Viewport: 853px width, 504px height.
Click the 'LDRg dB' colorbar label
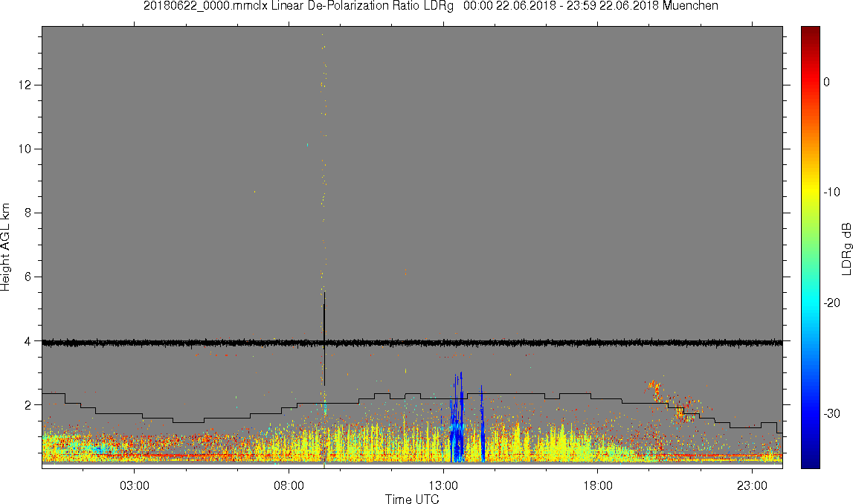tap(846, 248)
